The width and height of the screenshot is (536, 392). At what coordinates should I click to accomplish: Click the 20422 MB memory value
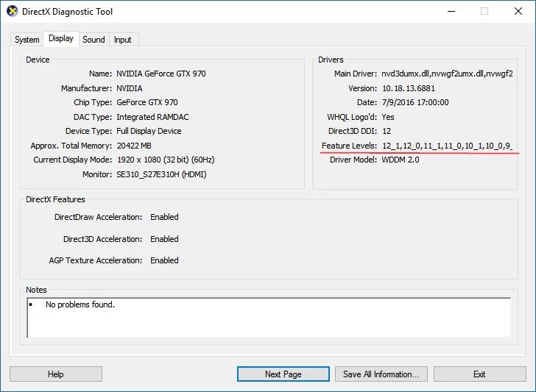click(x=134, y=146)
